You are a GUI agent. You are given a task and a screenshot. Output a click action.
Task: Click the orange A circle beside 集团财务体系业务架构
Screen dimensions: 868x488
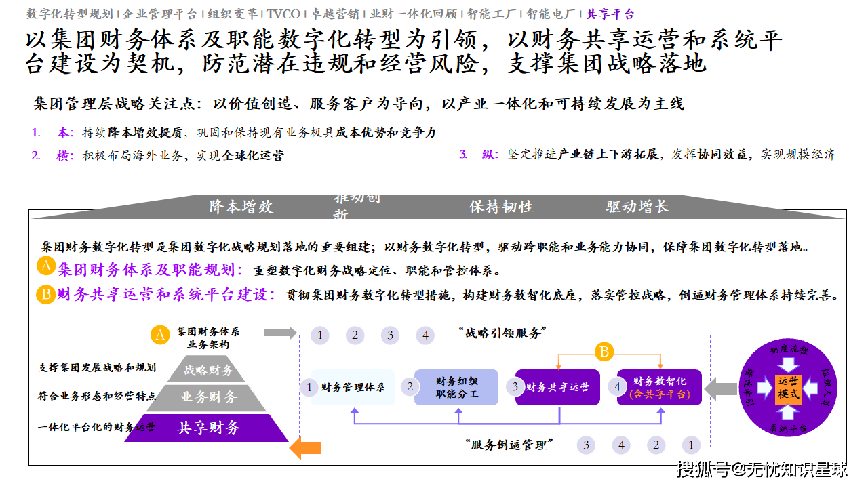pos(160,334)
